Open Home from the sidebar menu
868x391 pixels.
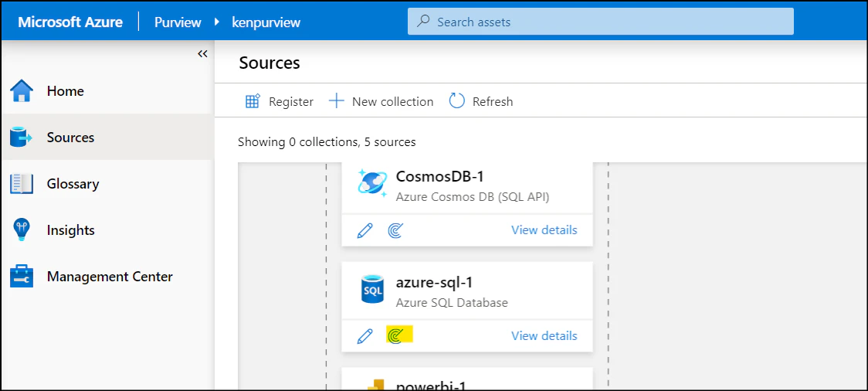coord(107,91)
